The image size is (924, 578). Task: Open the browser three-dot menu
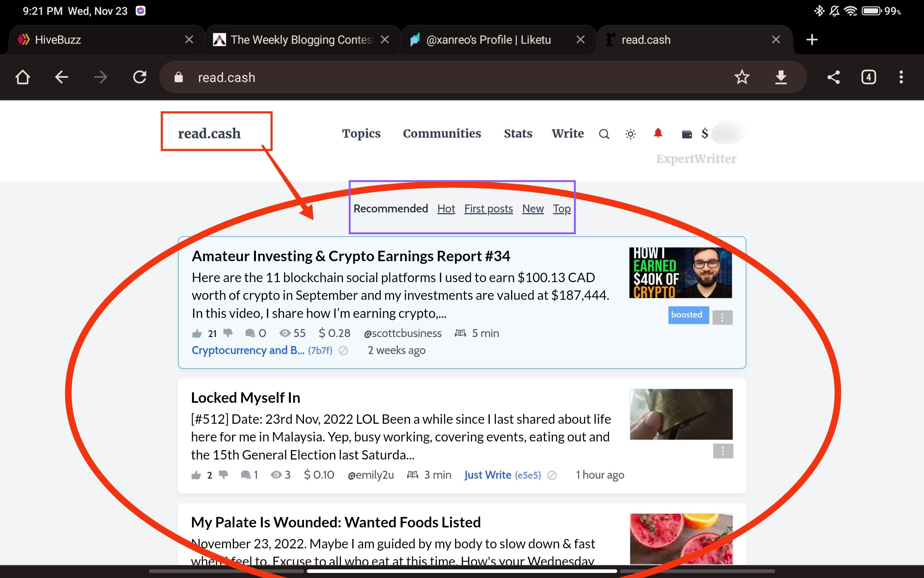901,77
